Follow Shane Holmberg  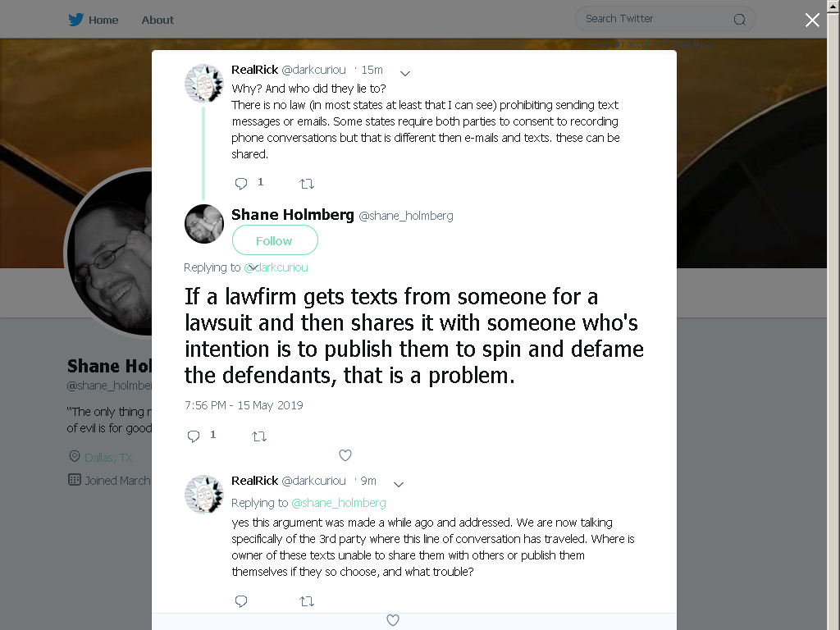[275, 240]
